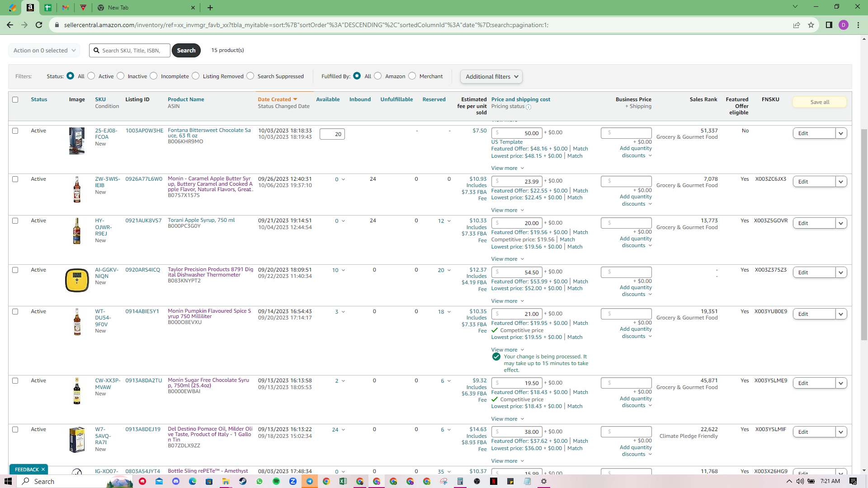Filter by Fulfilled By Amazon
Screen dimensions: 868x488
pyautogui.click(x=378, y=76)
